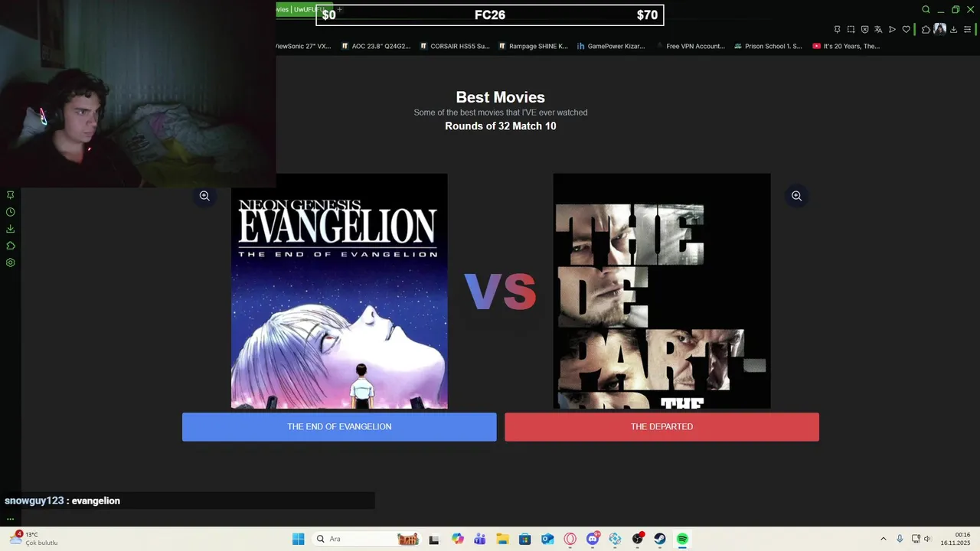
Task: Open Outlook from the taskbar
Action: pyautogui.click(x=547, y=539)
